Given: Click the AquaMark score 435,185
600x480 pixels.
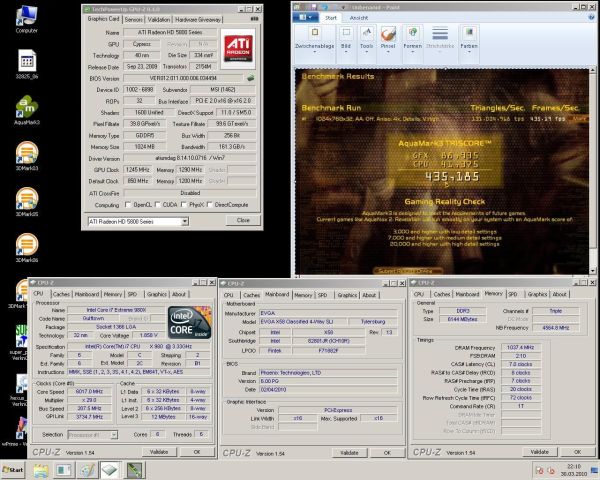Looking at the screenshot, I should 452,176.
